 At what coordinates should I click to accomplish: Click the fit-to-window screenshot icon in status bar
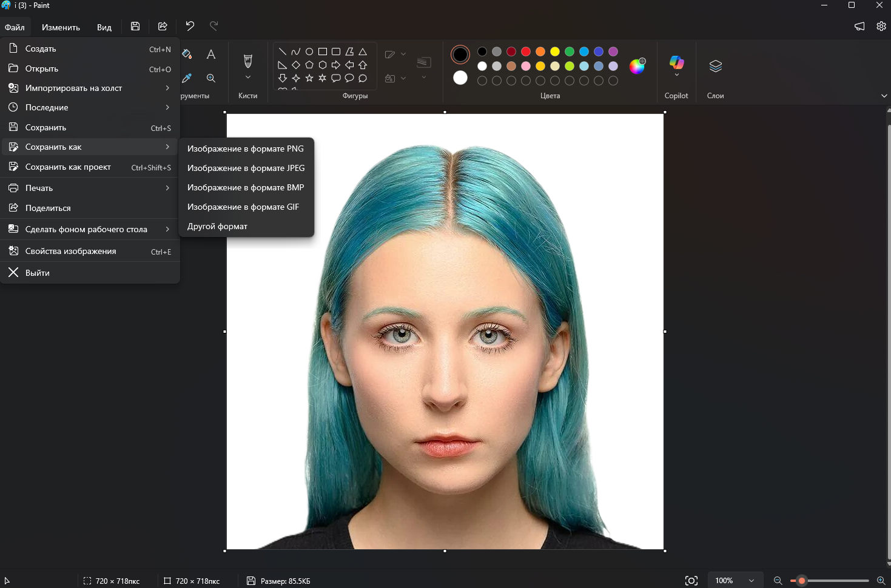[691, 581]
